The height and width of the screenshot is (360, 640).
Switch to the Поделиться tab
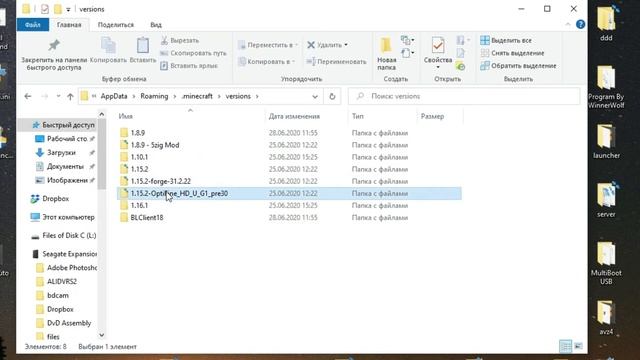(x=116, y=24)
